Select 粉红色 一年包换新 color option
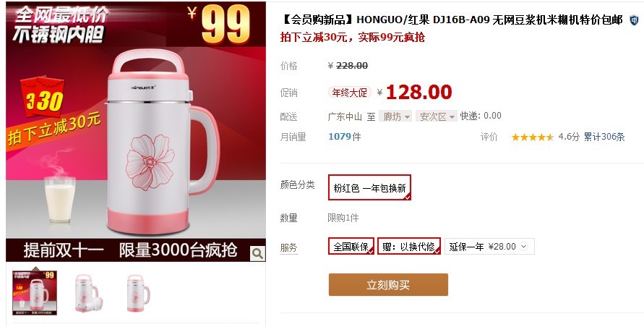Viewport: 644px width, 327px height. [369, 187]
